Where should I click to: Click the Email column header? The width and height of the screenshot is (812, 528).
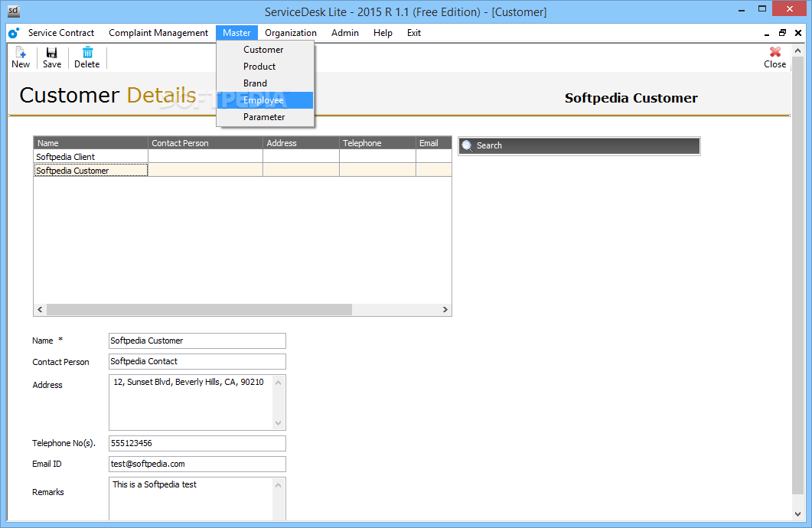click(434, 143)
